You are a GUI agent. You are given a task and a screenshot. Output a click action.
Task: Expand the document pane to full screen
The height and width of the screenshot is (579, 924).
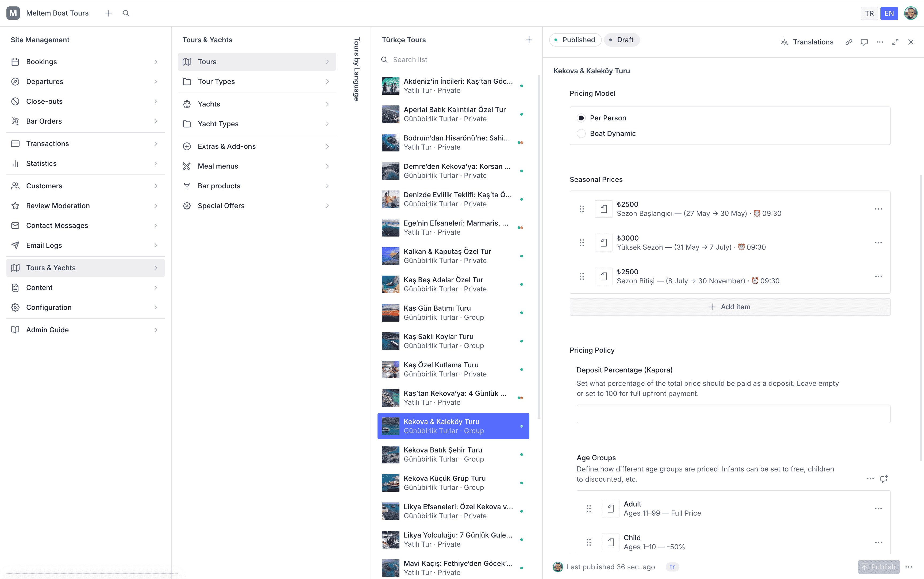(x=895, y=42)
